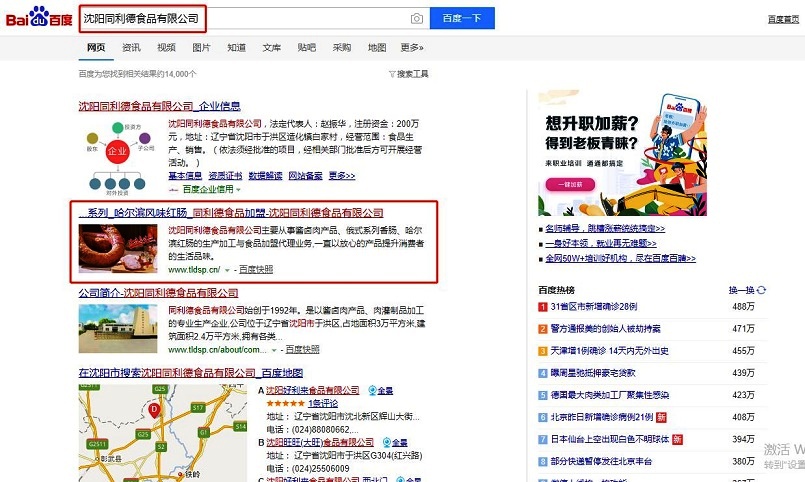This screenshot has height=482, width=805.
Task: Switch to the 图片 tab
Action: (x=201, y=47)
